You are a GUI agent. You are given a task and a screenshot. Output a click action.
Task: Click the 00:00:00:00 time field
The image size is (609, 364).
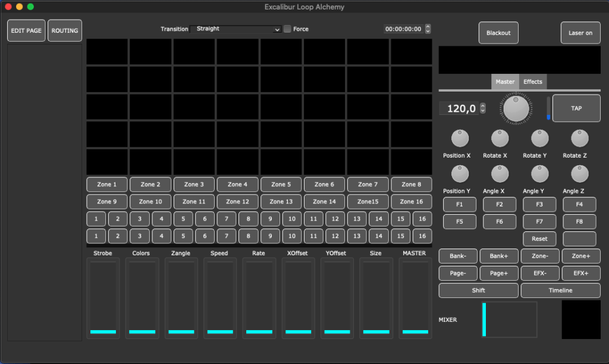pos(403,29)
